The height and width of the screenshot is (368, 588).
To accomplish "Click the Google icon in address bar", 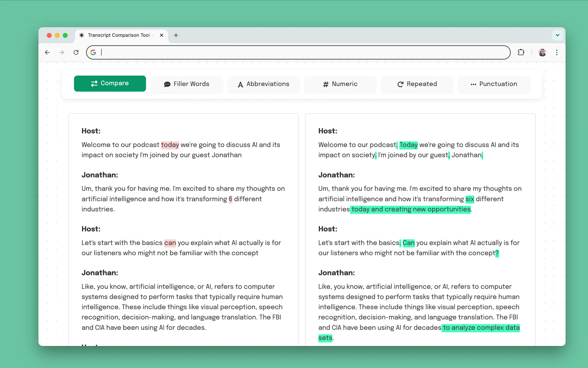I will point(93,52).
